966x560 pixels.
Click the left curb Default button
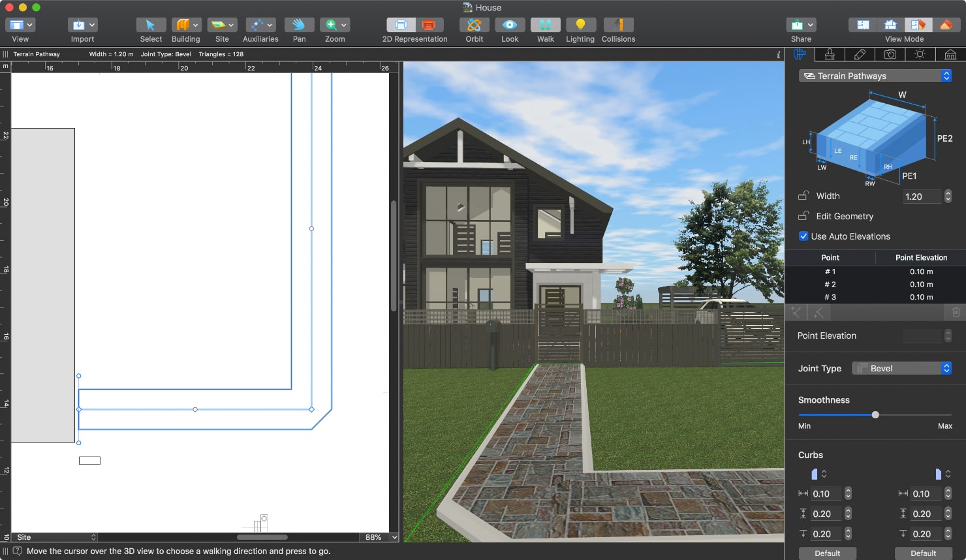[827, 553]
